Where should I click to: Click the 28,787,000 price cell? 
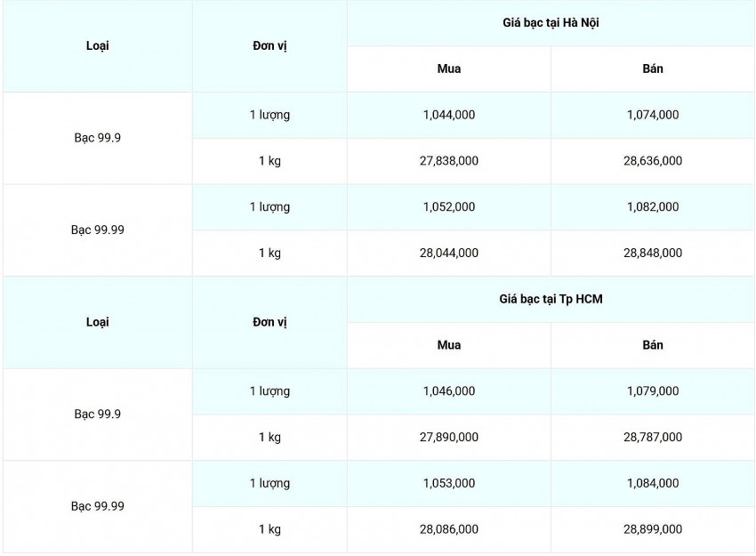pyautogui.click(x=653, y=438)
